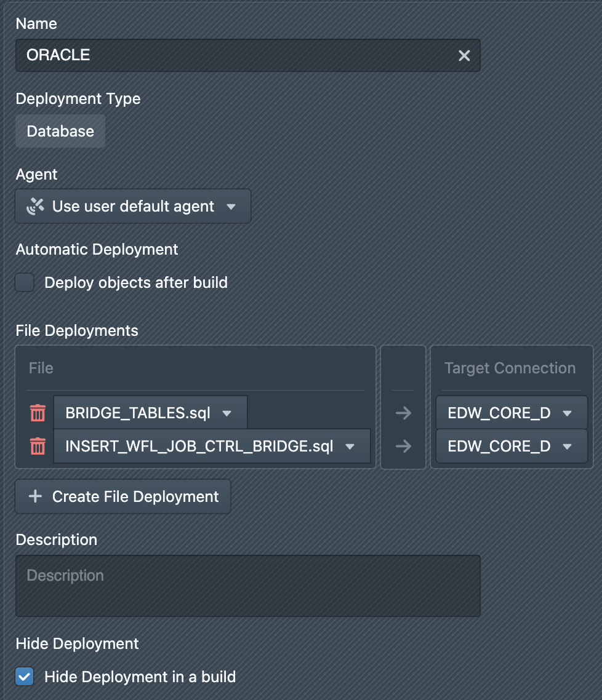The height and width of the screenshot is (700, 602).
Task: Click the Create File Deployment button label
Action: (x=135, y=497)
